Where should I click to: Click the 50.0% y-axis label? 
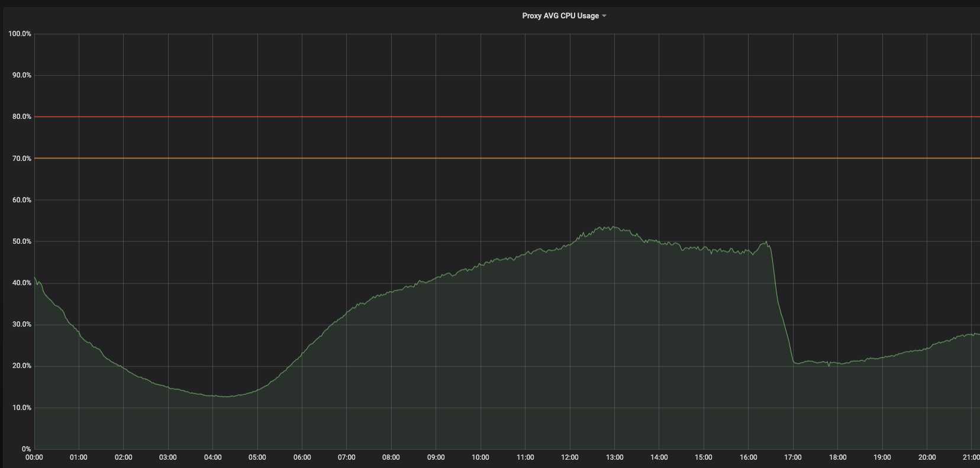pos(21,241)
